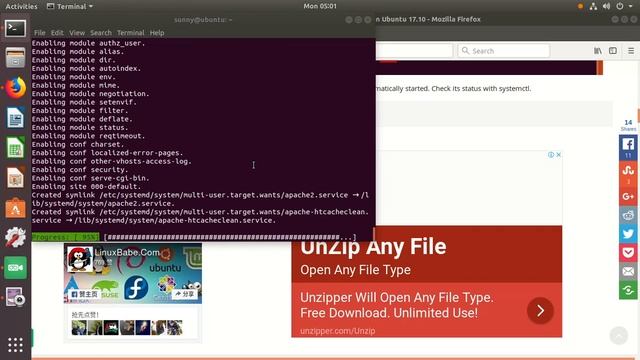Click the UnZip Any File ad headline
Screen dimensions: 640x360
tap(373, 247)
